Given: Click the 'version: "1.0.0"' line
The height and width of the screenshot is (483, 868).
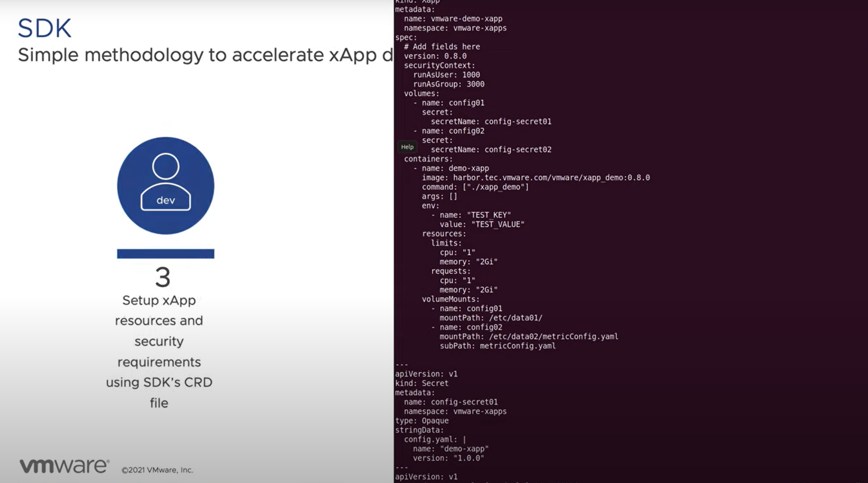Looking at the screenshot, I should coord(449,458).
